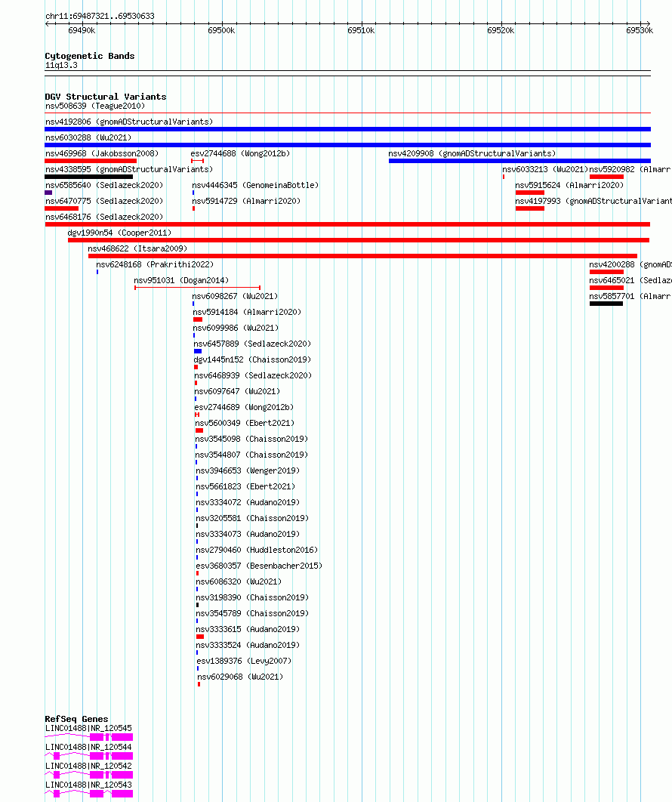Open nsv5600349 (Ebert2021) label

point(245,423)
